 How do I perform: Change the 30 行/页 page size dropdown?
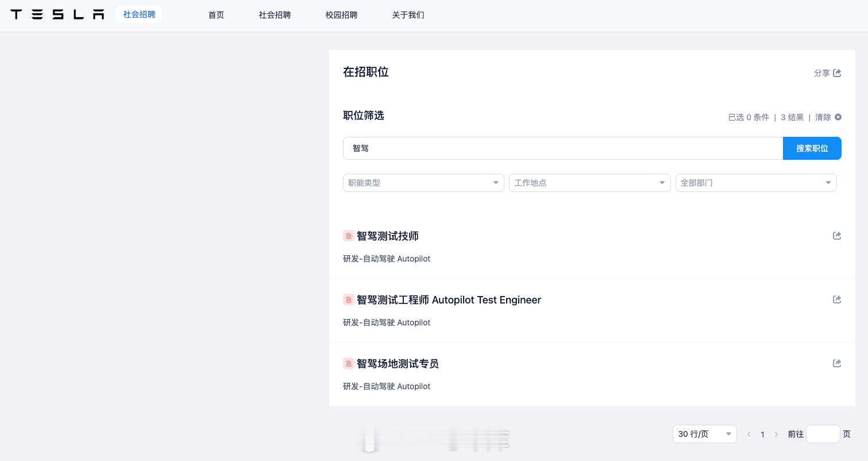pos(705,434)
